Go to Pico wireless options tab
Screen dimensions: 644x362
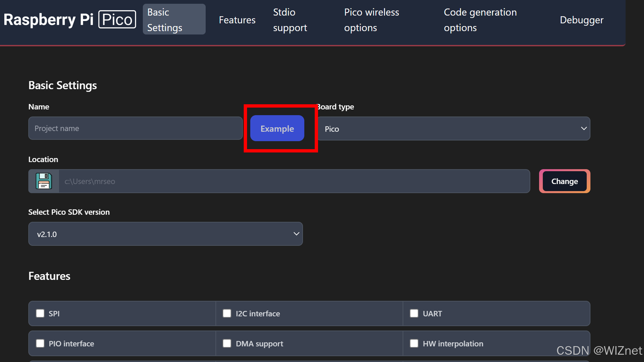(372, 20)
